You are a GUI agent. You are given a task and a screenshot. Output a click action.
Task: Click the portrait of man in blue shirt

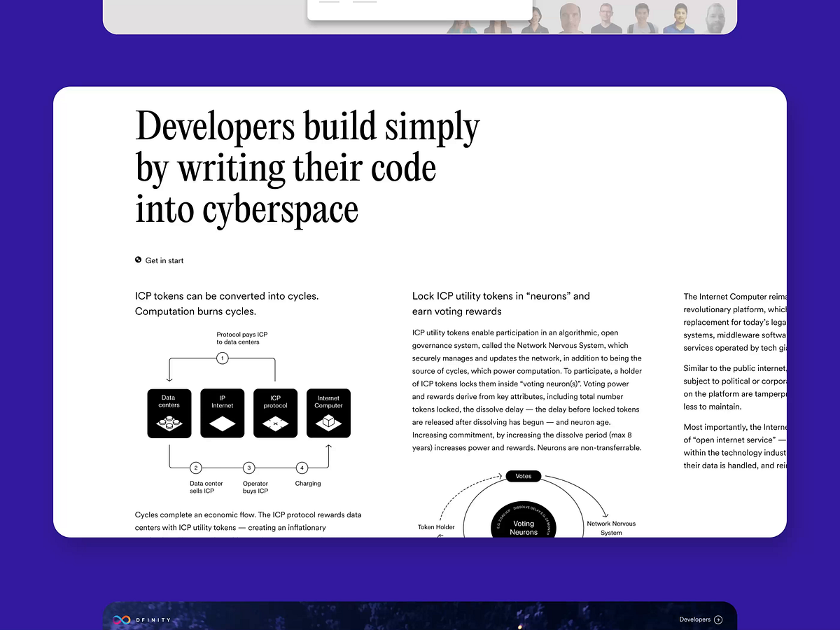(679, 18)
